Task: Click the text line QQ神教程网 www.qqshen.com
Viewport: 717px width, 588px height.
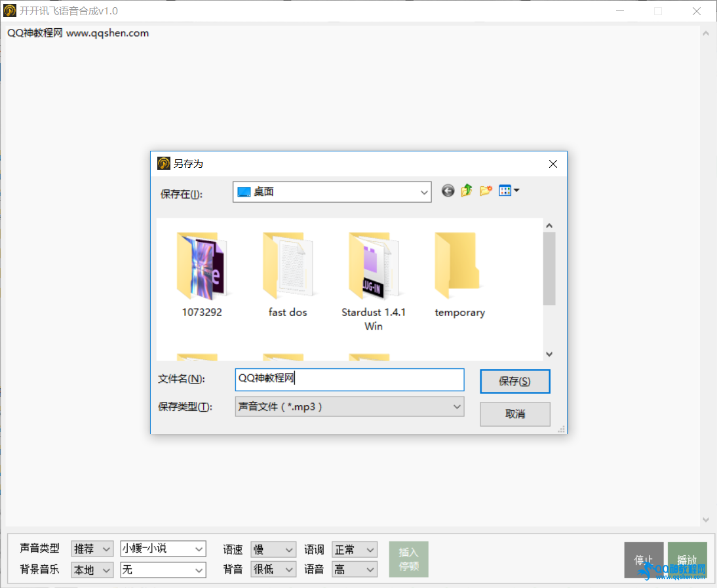Action: tap(78, 33)
